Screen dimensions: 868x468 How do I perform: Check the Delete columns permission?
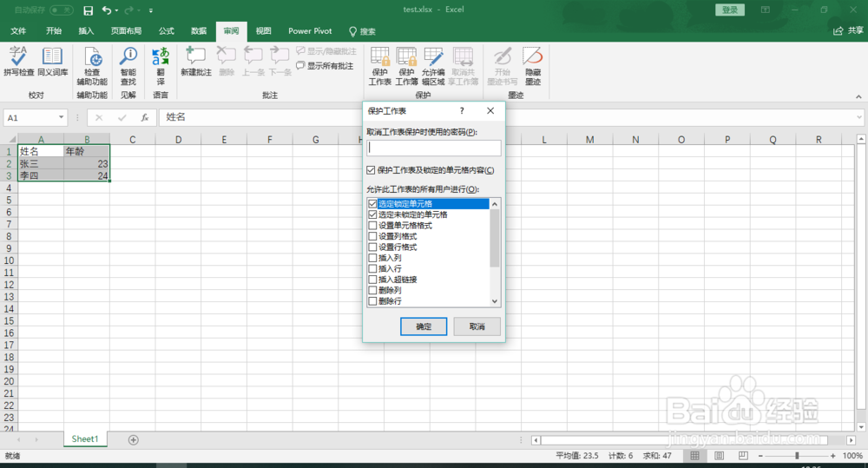[x=372, y=290]
